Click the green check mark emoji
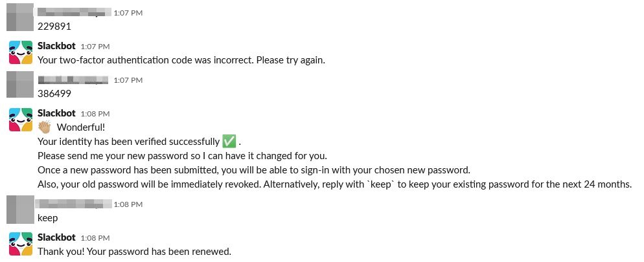The height and width of the screenshot is (262, 644). pyautogui.click(x=229, y=142)
